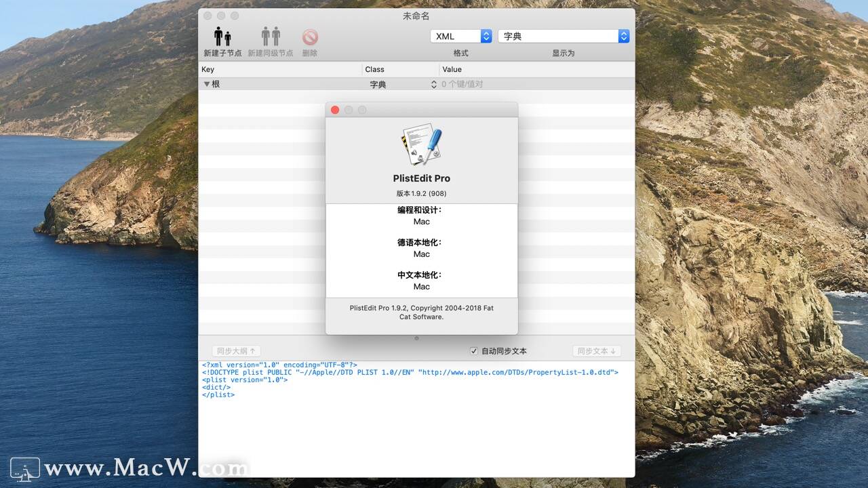The width and height of the screenshot is (868, 488).
Task: Open the class stepper for the root row
Action: (x=434, y=85)
